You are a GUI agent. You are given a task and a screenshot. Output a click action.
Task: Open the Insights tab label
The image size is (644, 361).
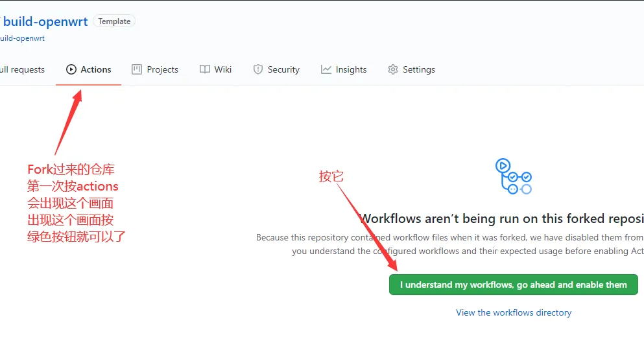(351, 69)
